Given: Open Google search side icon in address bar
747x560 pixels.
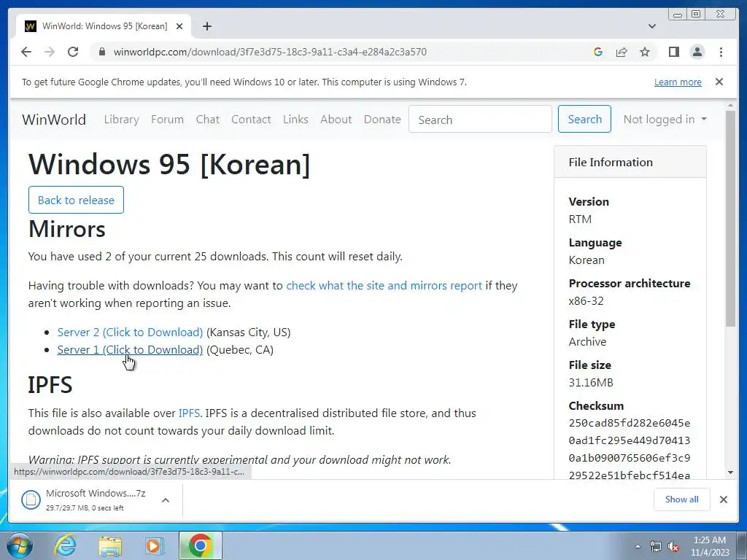Looking at the screenshot, I should (598, 52).
